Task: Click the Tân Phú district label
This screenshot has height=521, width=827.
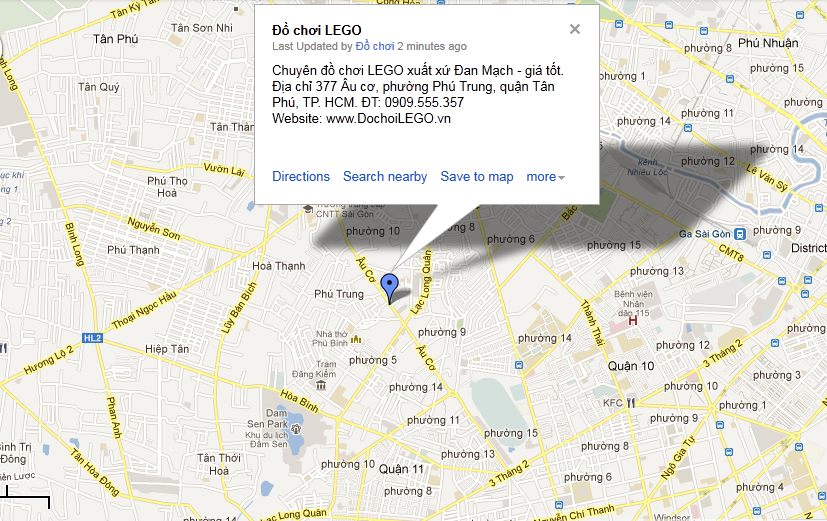Action: pos(116,39)
